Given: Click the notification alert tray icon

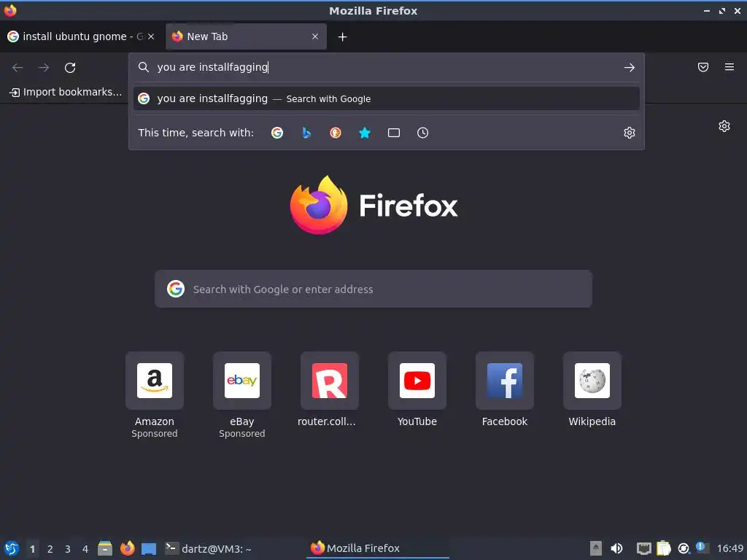Looking at the screenshot, I should (x=702, y=548).
